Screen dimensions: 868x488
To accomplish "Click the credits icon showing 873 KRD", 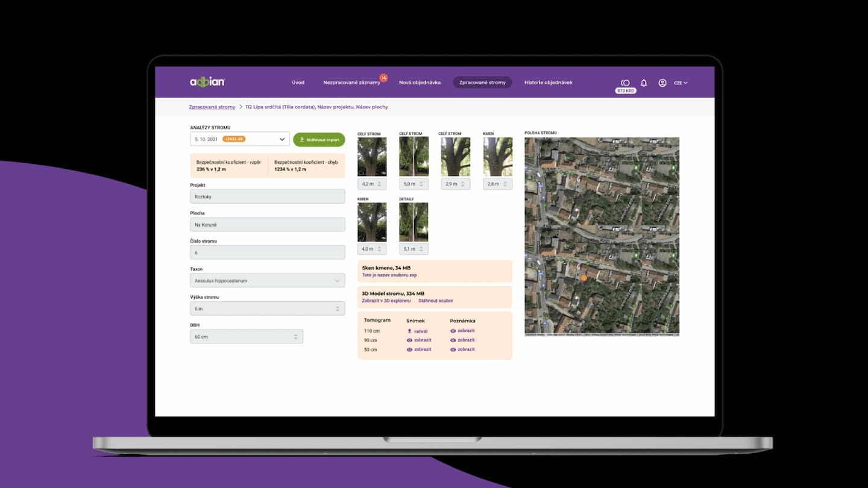I will click(626, 83).
